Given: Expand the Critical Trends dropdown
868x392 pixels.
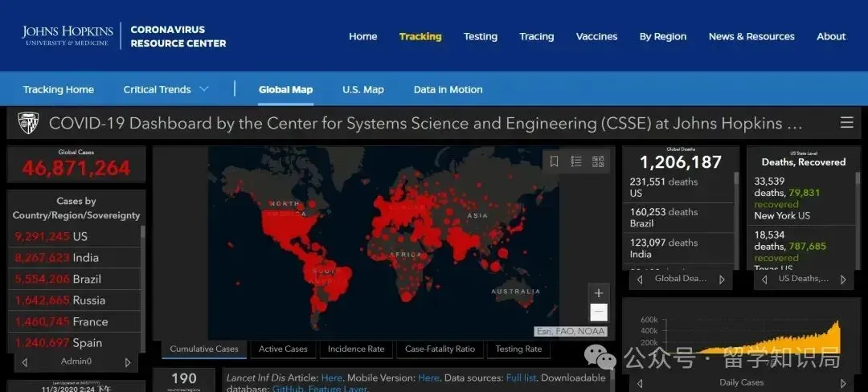Looking at the screenshot, I should 166,90.
